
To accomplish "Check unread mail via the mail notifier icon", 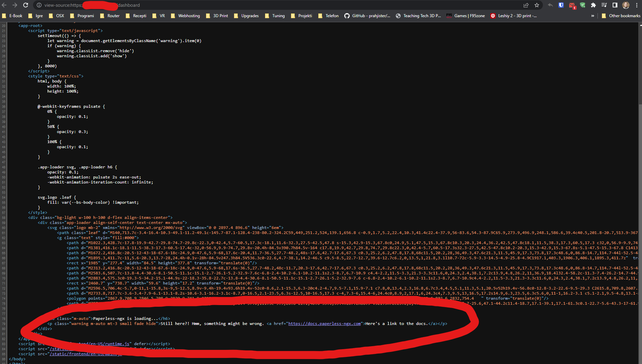I will [572, 6].
